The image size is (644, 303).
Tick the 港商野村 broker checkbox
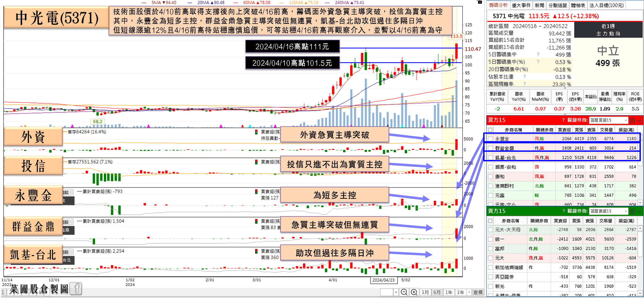click(490, 186)
